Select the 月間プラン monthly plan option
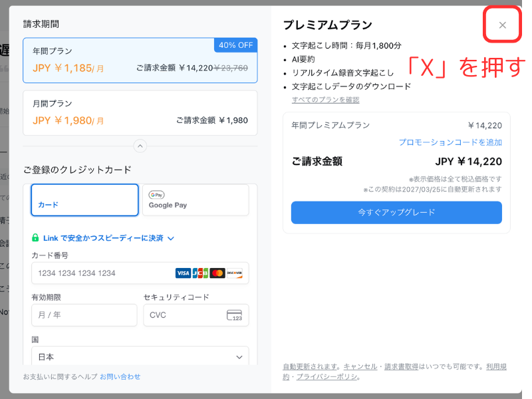 pos(140,112)
